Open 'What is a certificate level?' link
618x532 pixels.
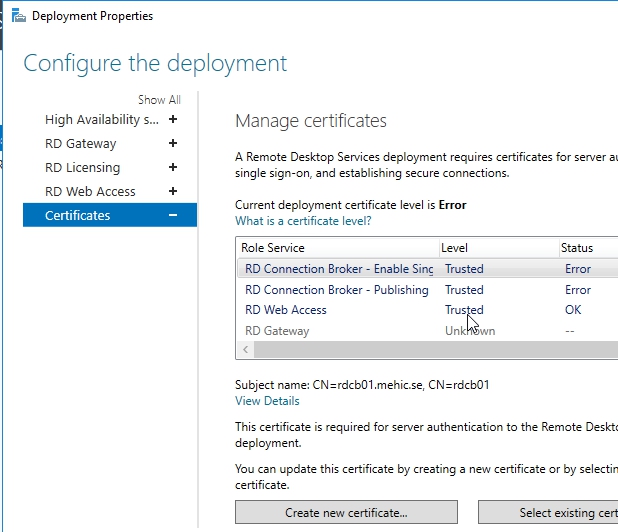[x=303, y=221]
